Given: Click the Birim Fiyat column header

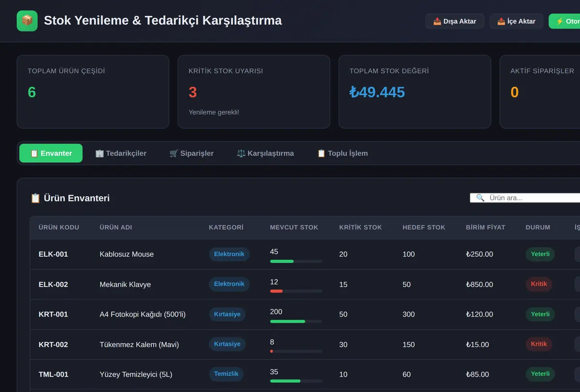Looking at the screenshot, I should pos(485,227).
